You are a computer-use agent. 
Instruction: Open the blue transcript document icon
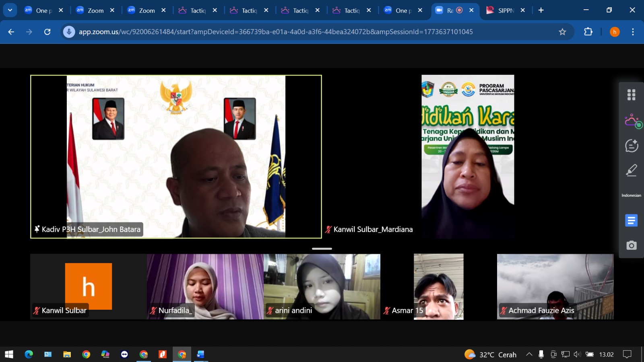[x=631, y=220]
